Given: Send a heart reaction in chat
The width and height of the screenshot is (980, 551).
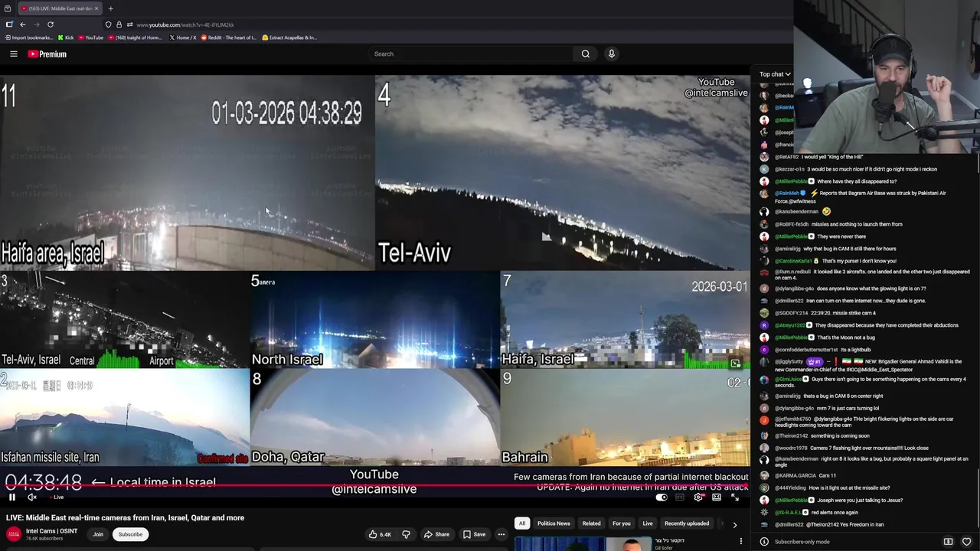Looking at the screenshot, I should click(966, 542).
